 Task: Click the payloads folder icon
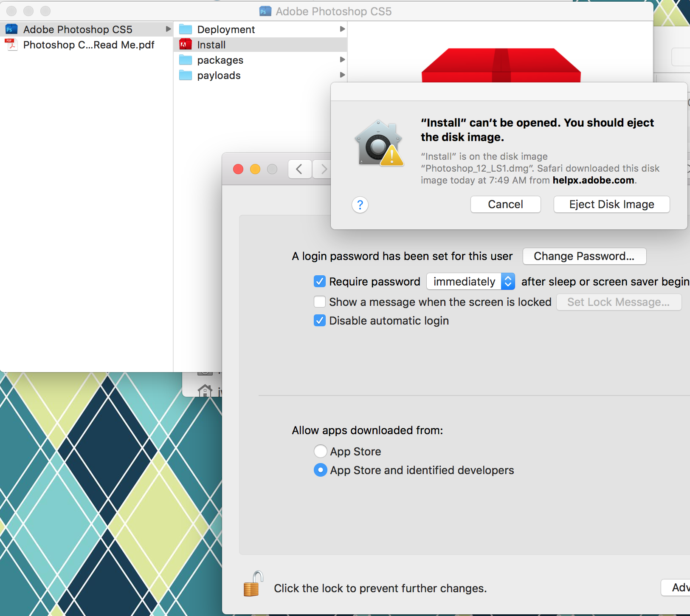click(186, 75)
